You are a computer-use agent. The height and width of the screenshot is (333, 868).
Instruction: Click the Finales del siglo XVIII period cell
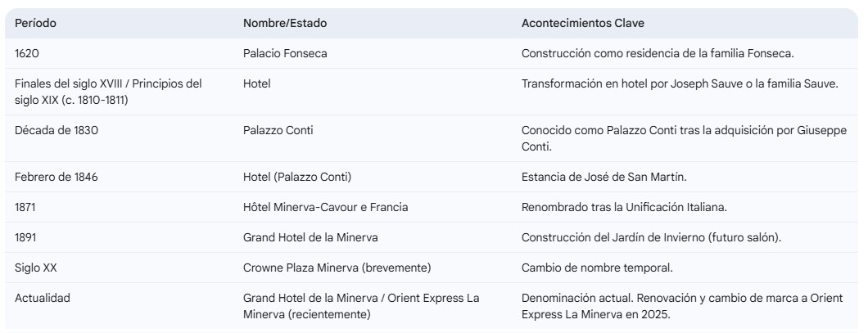108,92
